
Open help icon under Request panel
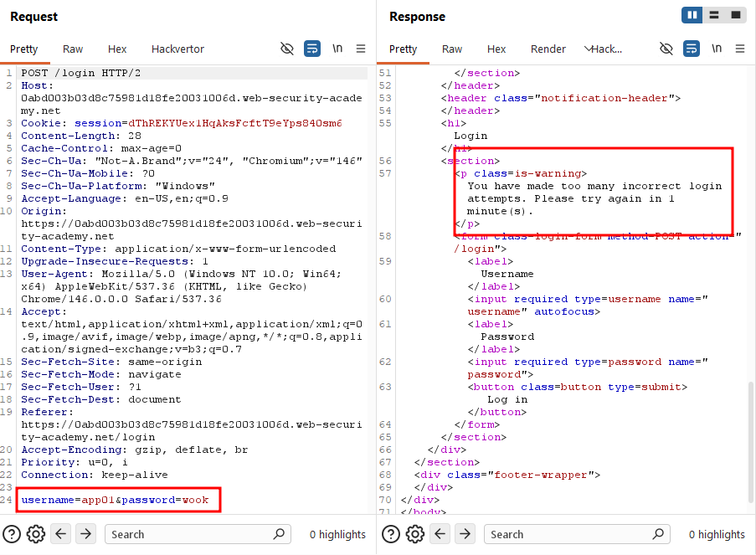pos(12,534)
